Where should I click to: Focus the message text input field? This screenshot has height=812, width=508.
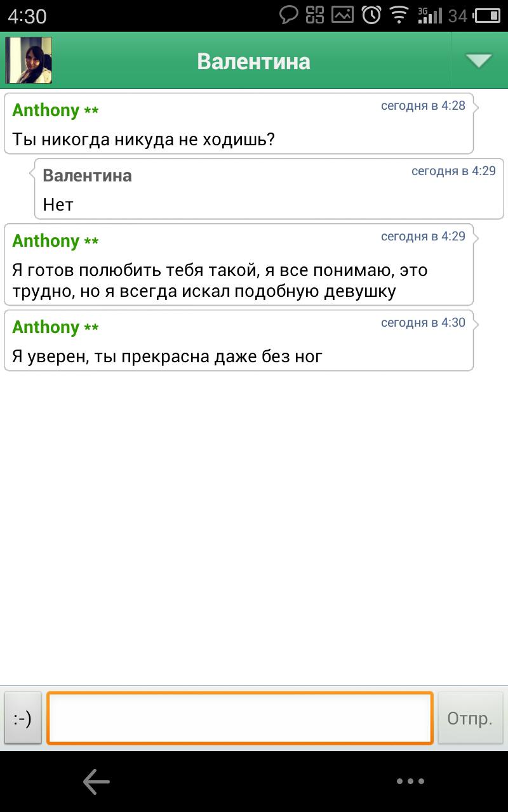(240, 718)
